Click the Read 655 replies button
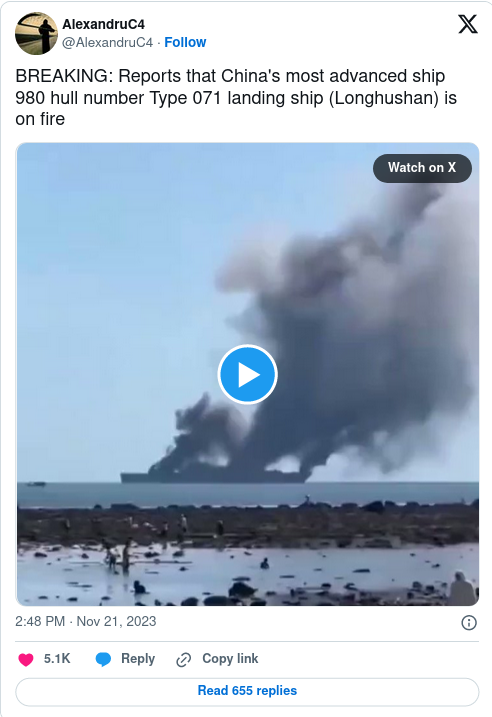 click(247, 691)
